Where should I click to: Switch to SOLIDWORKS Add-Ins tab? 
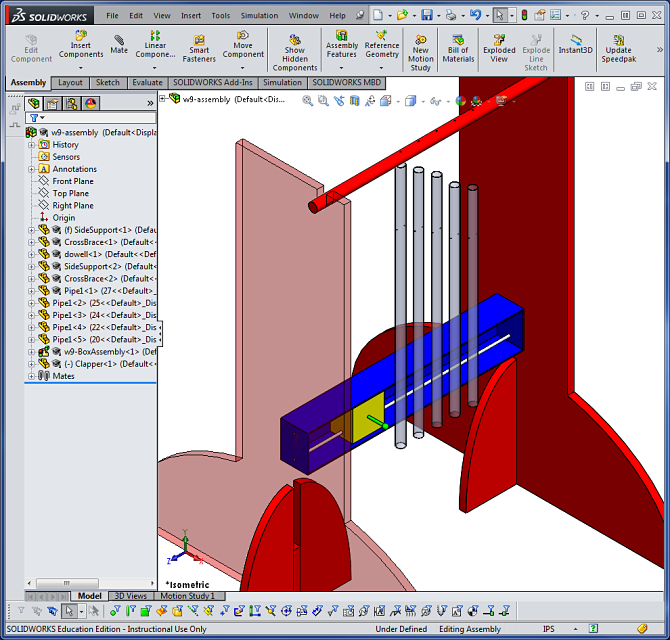(213, 82)
